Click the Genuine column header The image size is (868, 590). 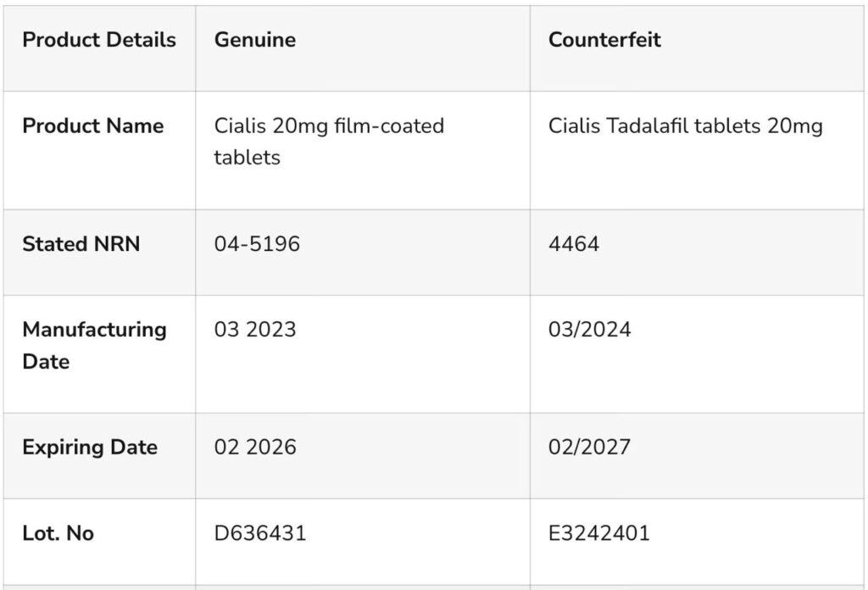click(254, 40)
